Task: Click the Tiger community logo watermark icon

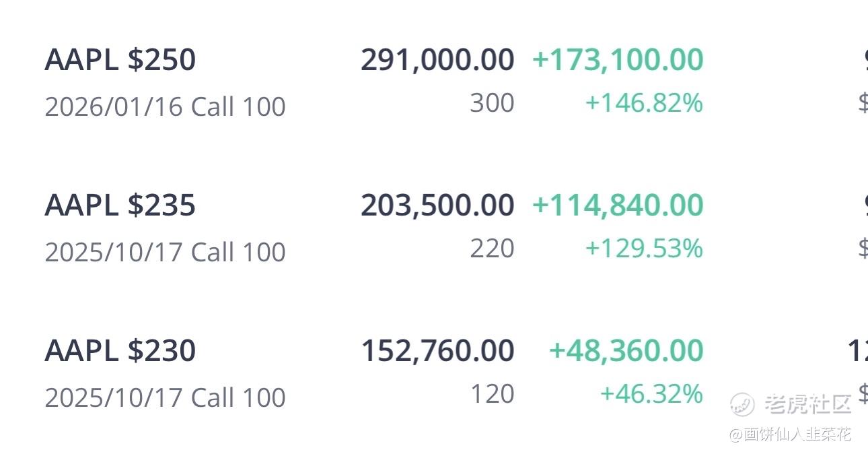Action: (x=743, y=404)
